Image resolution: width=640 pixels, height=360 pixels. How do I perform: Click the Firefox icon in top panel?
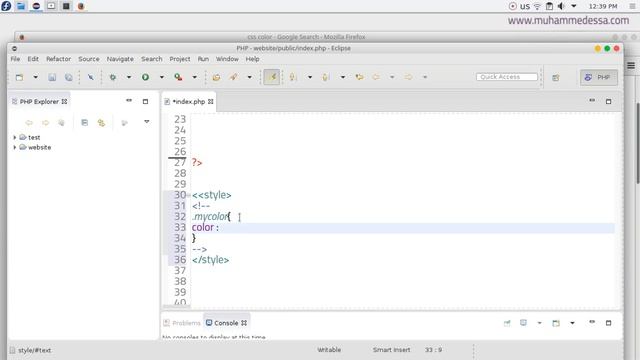pyautogui.click(x=81, y=6)
